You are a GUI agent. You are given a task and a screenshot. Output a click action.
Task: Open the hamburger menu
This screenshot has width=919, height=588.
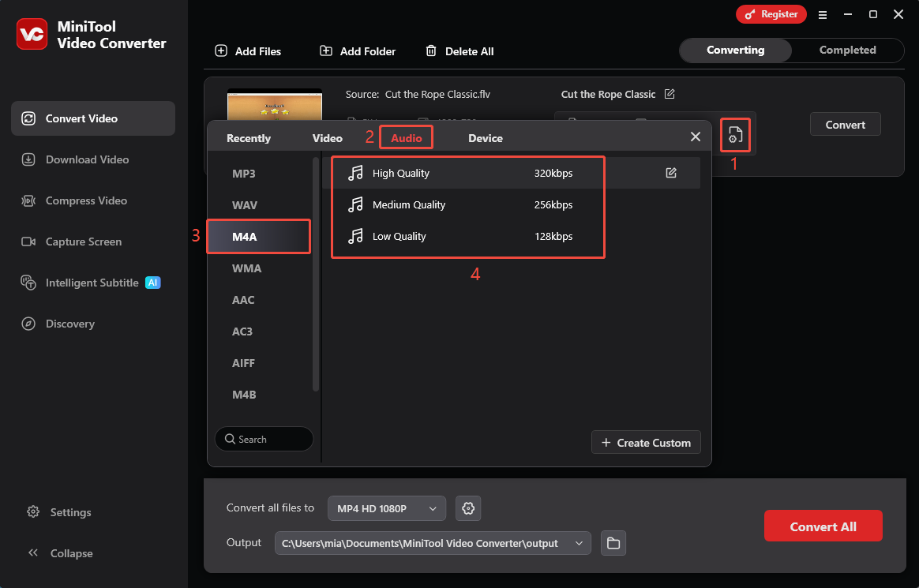click(823, 14)
